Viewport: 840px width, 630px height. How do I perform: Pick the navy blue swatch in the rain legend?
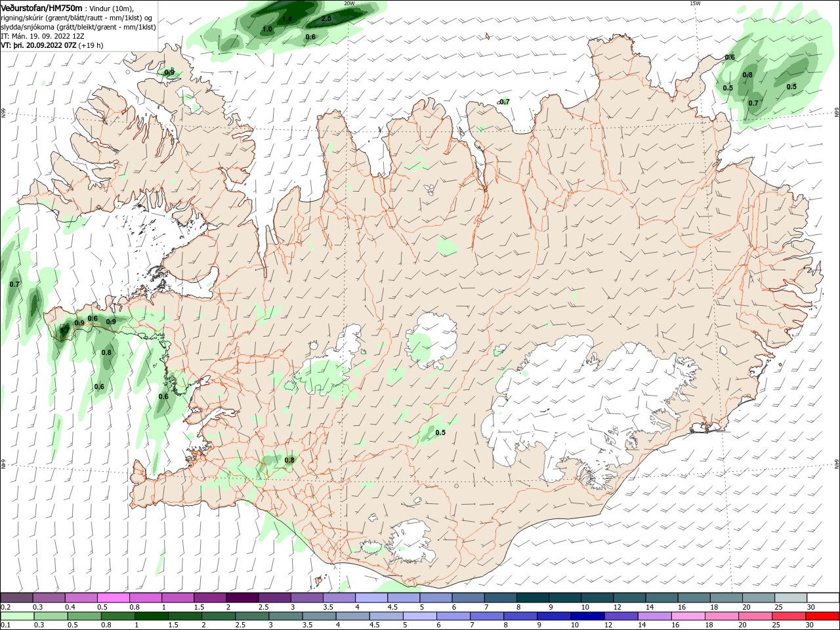[x=587, y=616]
